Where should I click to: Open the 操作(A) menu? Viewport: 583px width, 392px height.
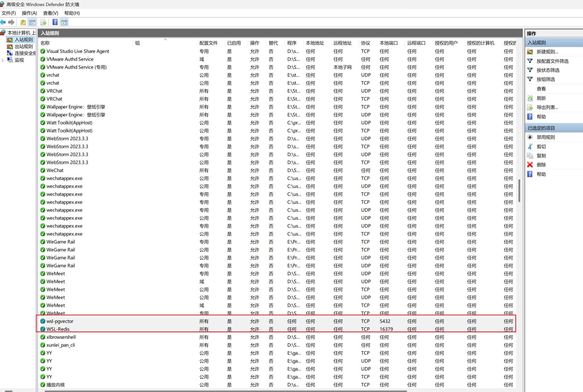tap(29, 13)
